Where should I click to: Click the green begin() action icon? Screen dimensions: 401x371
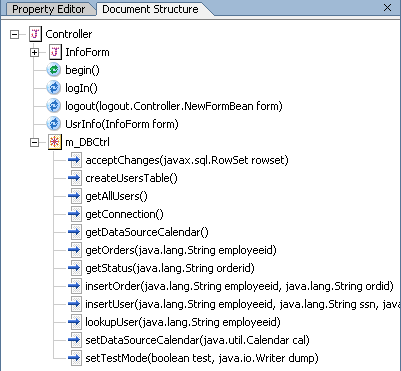point(53,70)
